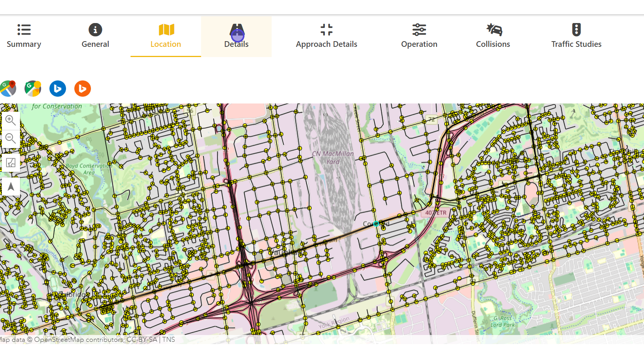Open the Summary tab
Viewport: 644px width, 352px height.
24,36
